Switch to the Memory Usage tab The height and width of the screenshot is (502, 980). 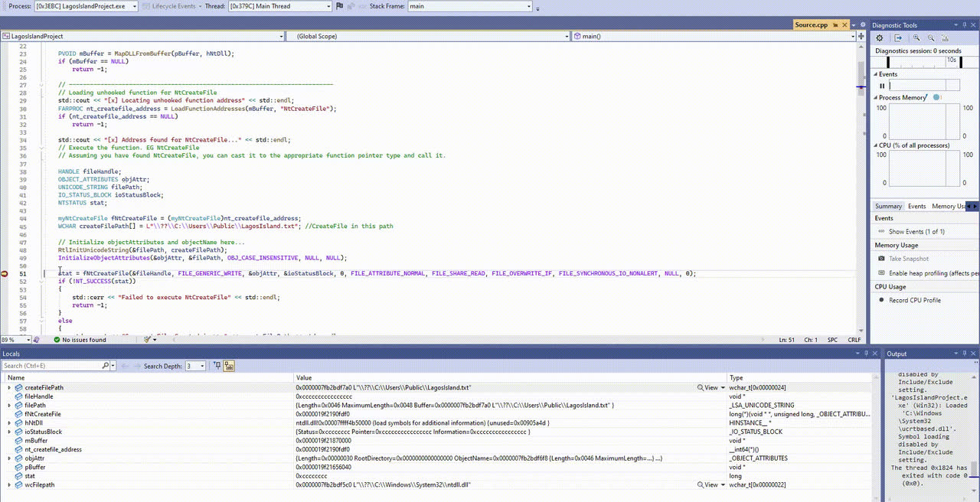tap(948, 206)
